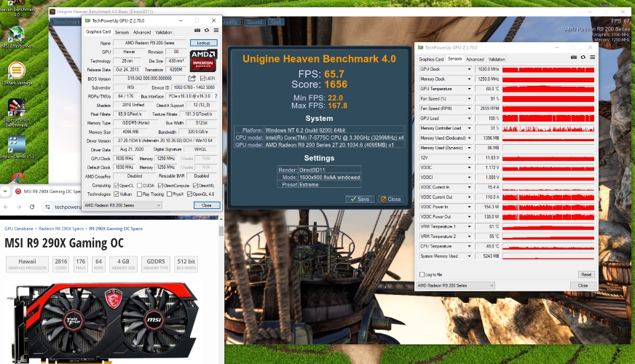Image resolution: width=635 pixels, height=364 pixels.
Task: Toggle the DirectCompute checkbox
Action: pos(160,186)
